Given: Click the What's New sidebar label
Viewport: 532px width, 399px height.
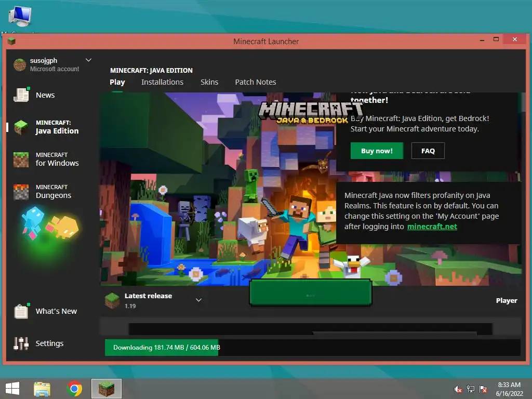Looking at the screenshot, I should pyautogui.click(x=56, y=311).
